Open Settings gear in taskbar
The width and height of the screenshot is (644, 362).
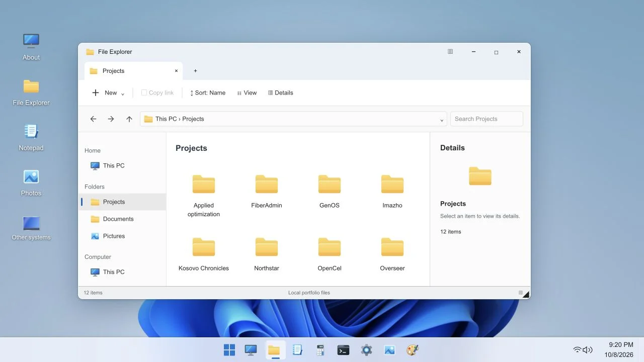point(366,350)
